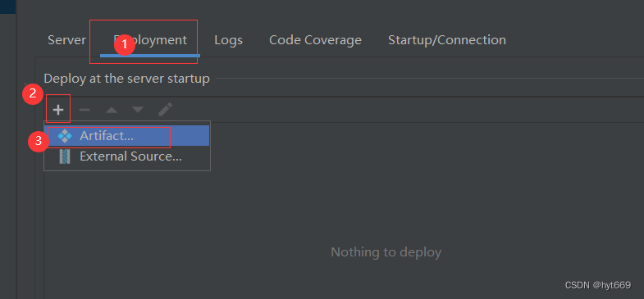Image resolution: width=644 pixels, height=299 pixels.
Task: Choose External Source... from the popup menu
Action: [127, 156]
